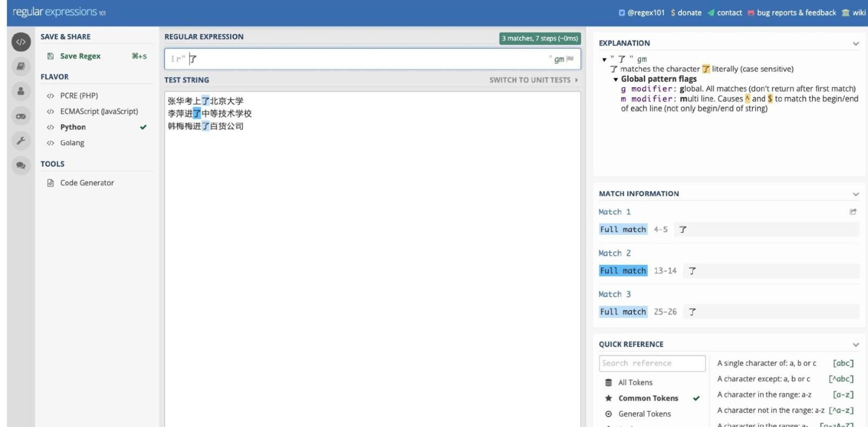Click the regex flags flag icon
This screenshot has width=868, height=427.
pos(570,59)
